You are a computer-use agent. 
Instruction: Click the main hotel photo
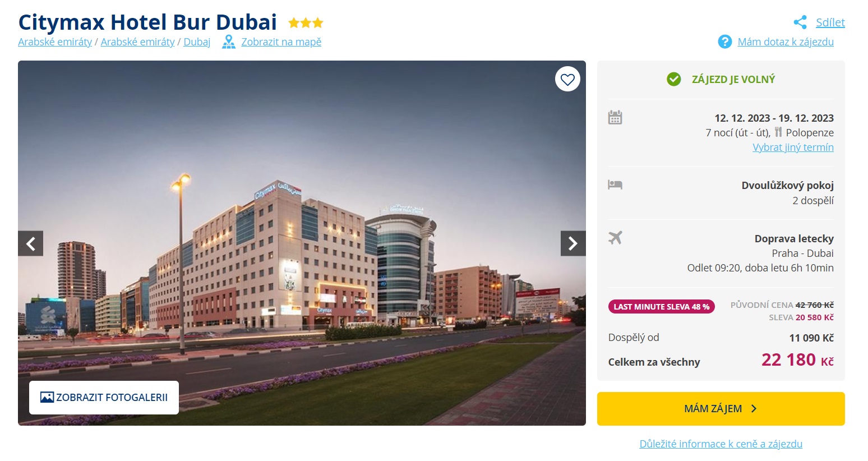point(302,243)
